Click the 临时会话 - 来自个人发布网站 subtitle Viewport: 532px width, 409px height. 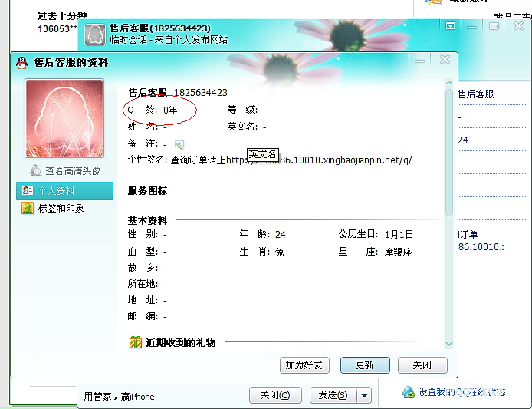click(x=169, y=40)
